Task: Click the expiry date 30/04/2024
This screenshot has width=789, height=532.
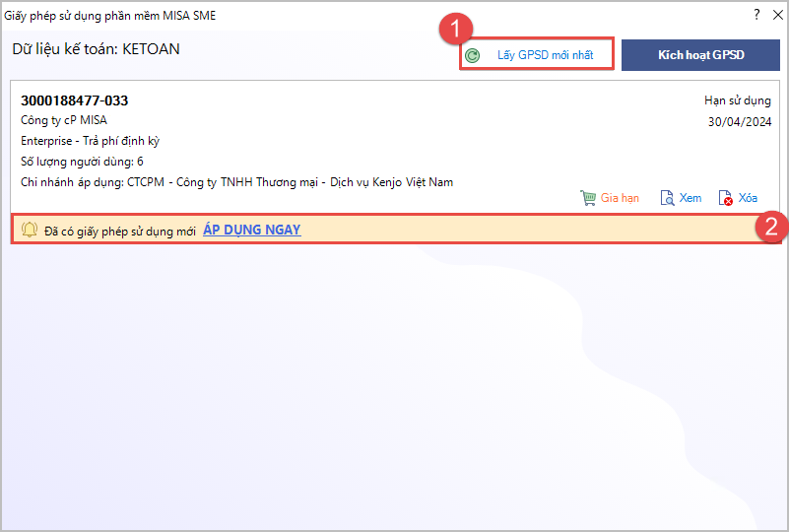Action: (739, 122)
